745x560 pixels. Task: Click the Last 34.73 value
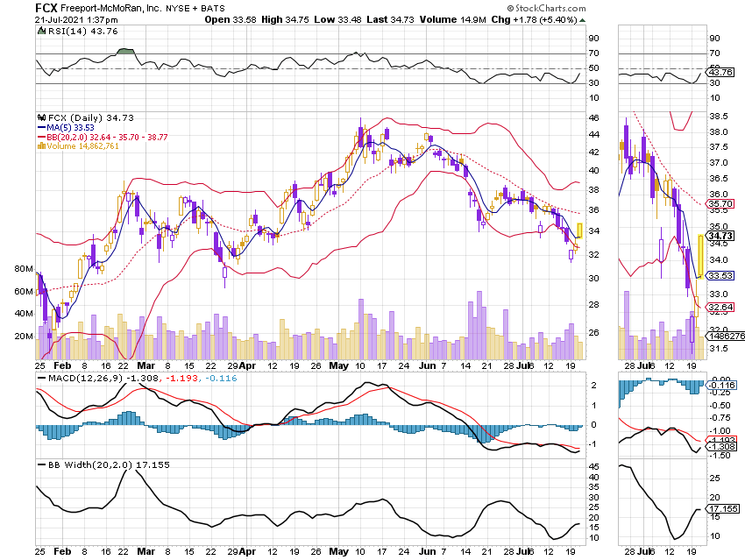(x=390, y=19)
